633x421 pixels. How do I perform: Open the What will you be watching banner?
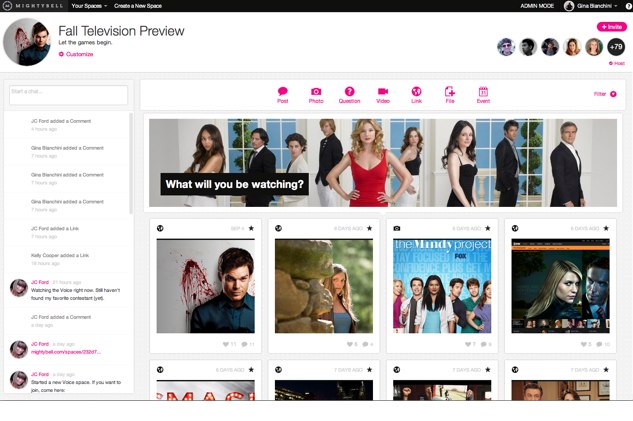click(x=383, y=163)
